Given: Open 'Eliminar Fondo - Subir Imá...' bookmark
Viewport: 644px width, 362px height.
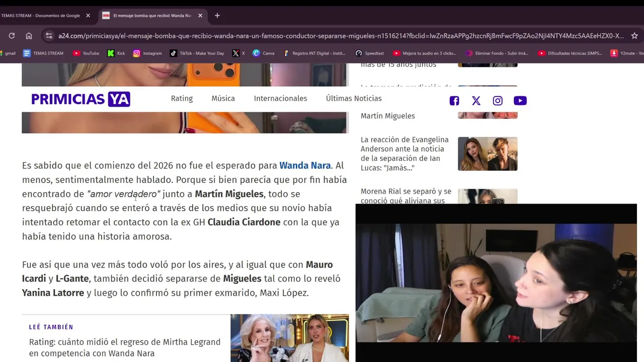Looking at the screenshot, I should (x=497, y=53).
